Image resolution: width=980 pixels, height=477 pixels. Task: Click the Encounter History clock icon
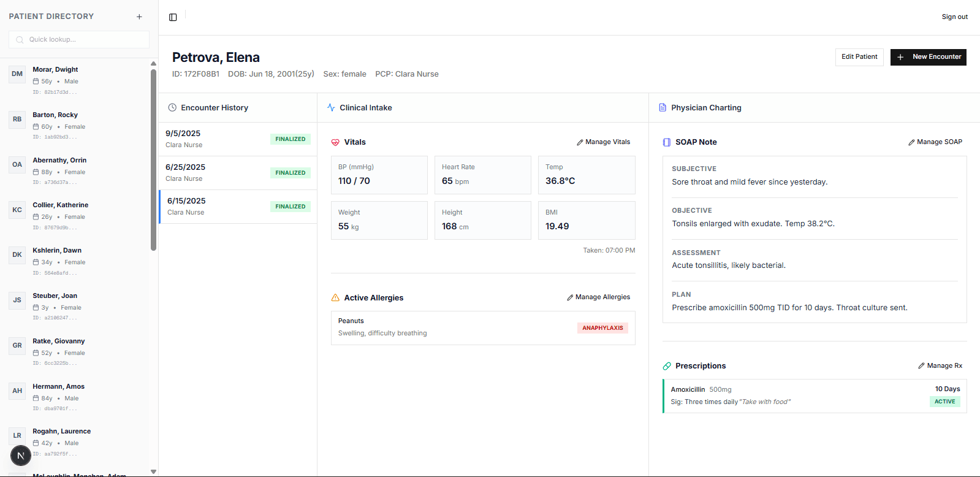coord(172,107)
